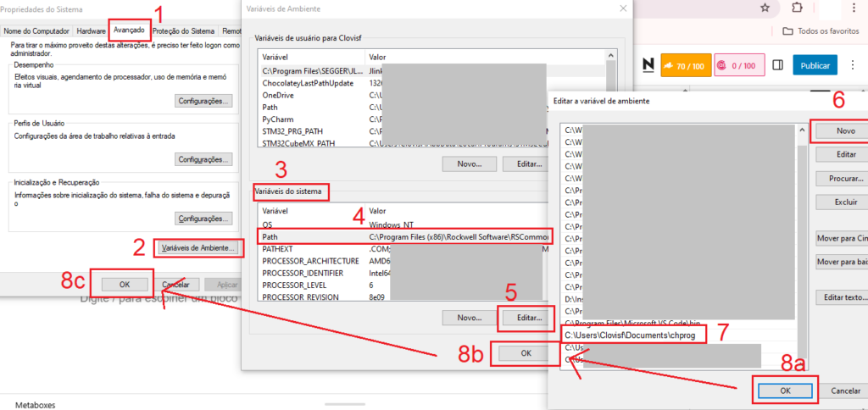
Task: Switch to the Hardware tab
Action: (91, 30)
